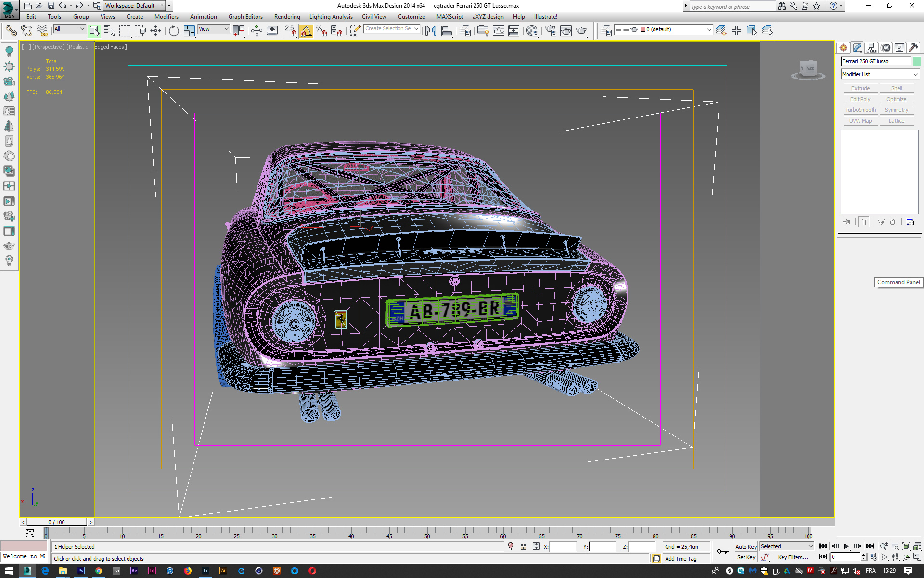Viewport: 924px width, 578px height.
Task: Click the Edit Poly modifier button
Action: [860, 99]
